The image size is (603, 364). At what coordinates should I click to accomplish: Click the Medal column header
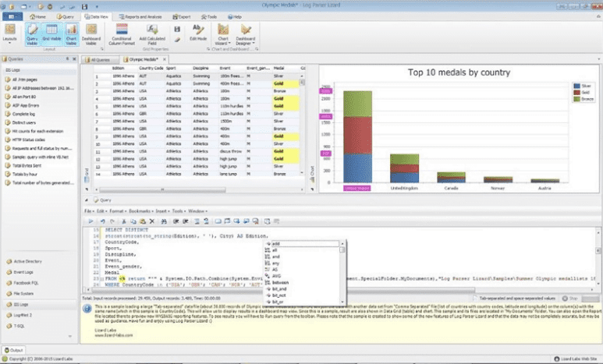[285, 68]
